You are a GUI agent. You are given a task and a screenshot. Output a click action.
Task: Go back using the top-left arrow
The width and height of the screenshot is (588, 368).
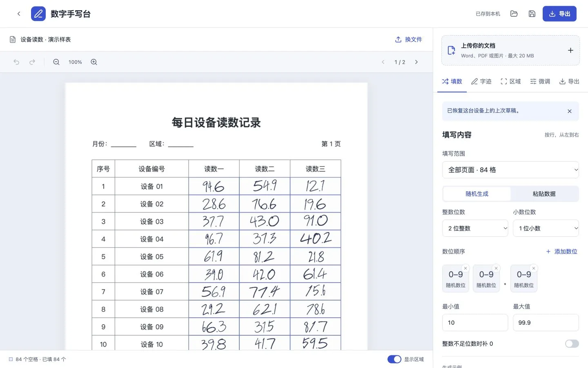point(19,14)
